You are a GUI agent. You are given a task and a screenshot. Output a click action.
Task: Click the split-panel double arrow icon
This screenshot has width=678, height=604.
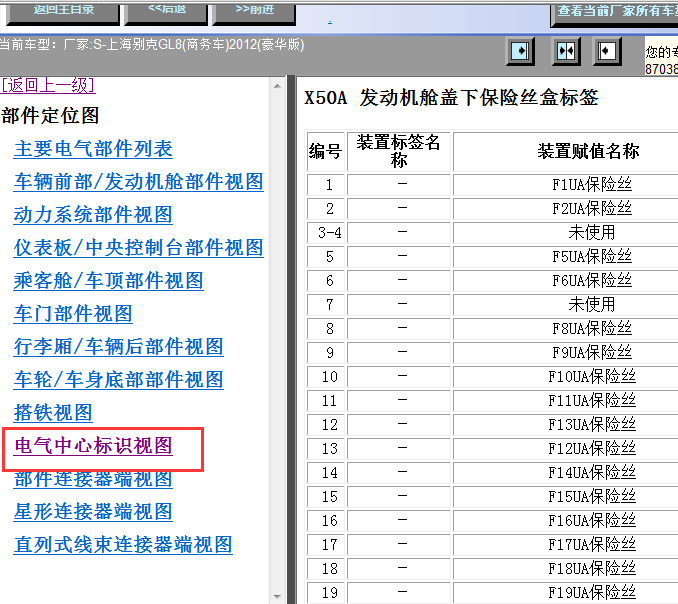click(566, 51)
